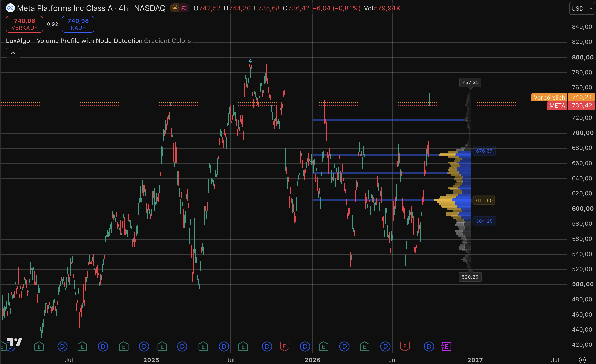Open the purple upcoming earnings marker
The height and width of the screenshot is (364, 596).
tap(446, 346)
